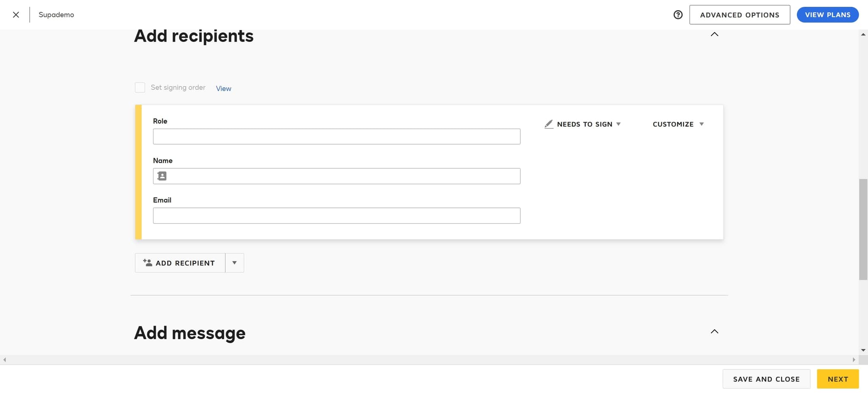The width and height of the screenshot is (868, 393).
Task: Open the Add Recipient dropdown arrow
Action: coord(234,263)
